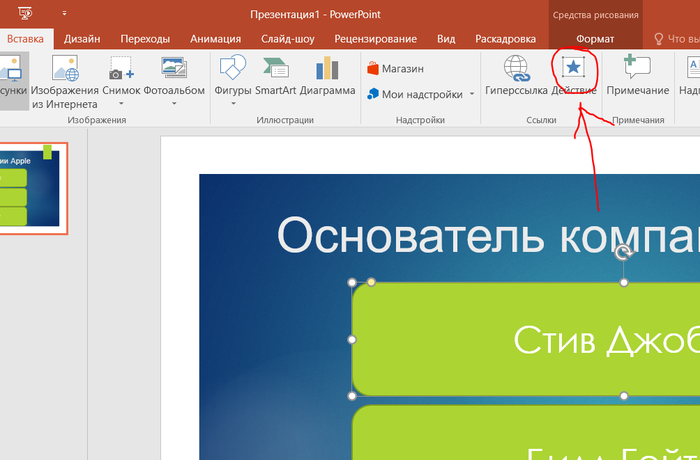Open the Снимок screenshot dropdown
The image size is (700, 460).
coord(121,103)
